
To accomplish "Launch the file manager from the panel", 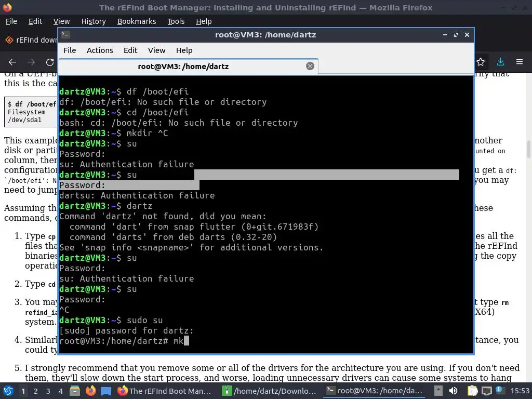I will click(x=75, y=391).
